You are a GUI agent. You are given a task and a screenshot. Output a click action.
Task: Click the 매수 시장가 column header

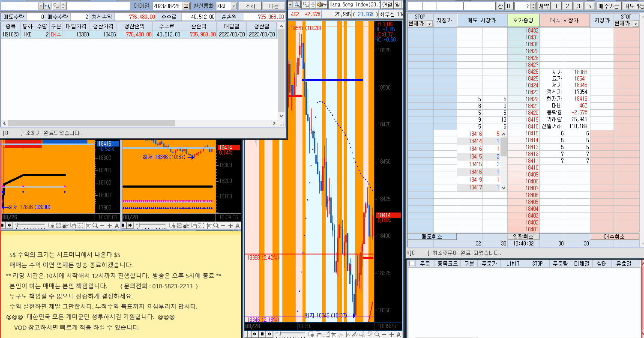(x=565, y=20)
